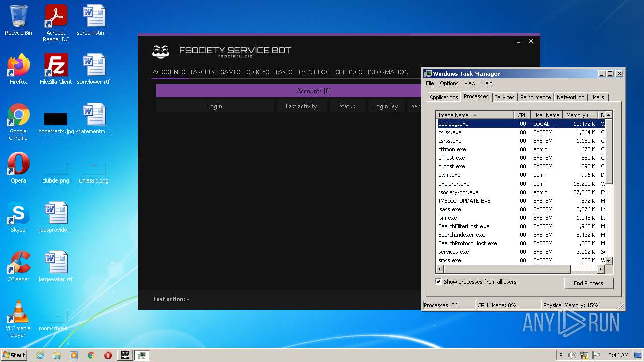The image size is (644, 362).
Task: Launch Opera desktop icon
Action: tap(18, 168)
